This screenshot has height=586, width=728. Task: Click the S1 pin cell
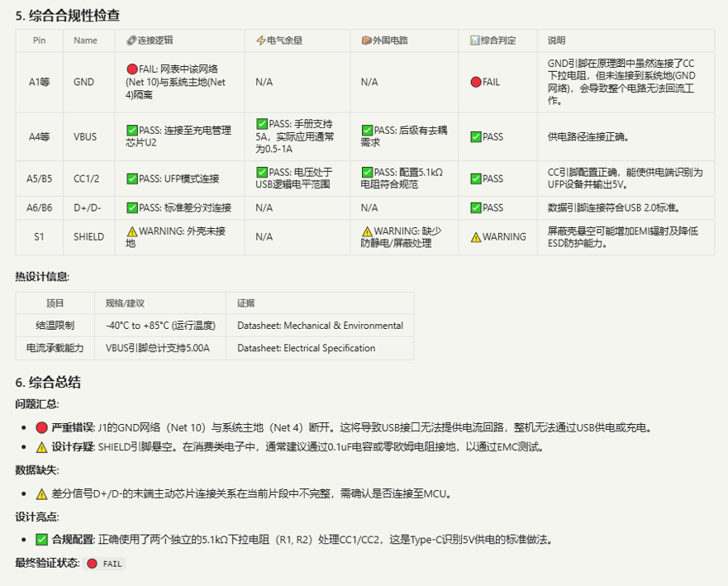point(39,237)
